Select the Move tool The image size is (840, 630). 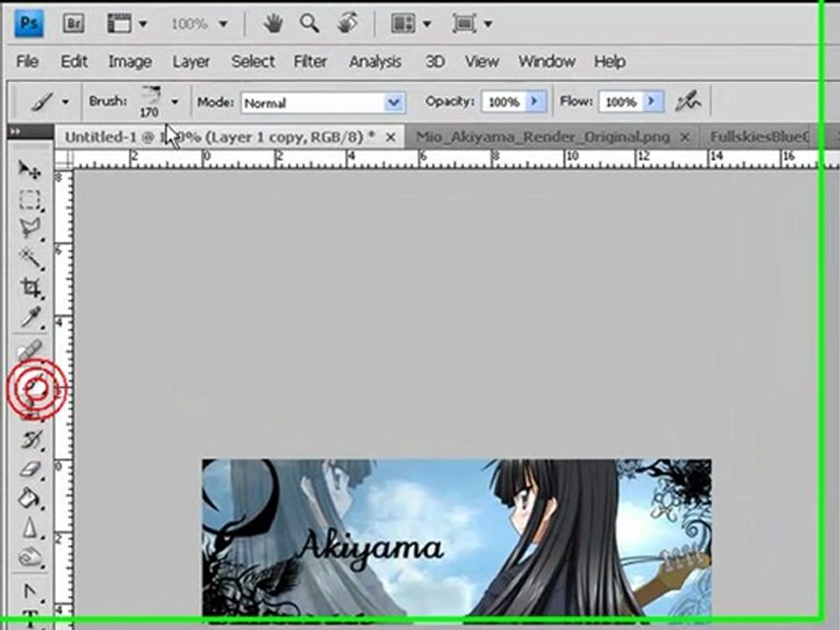pos(30,170)
